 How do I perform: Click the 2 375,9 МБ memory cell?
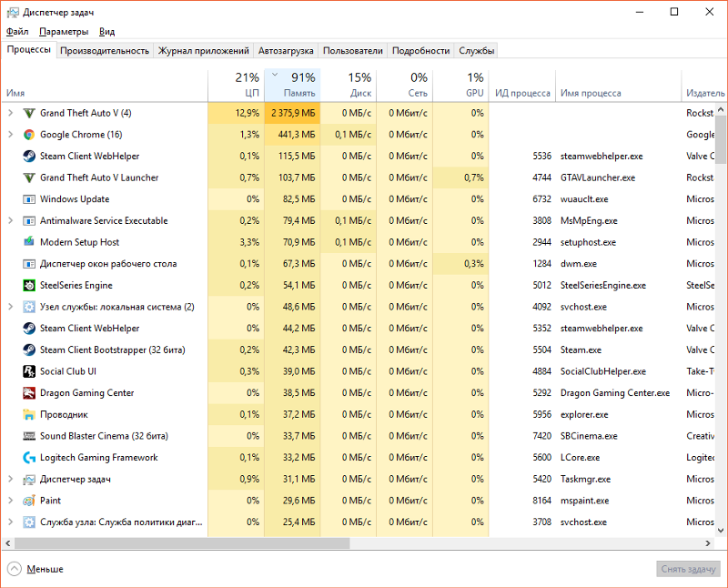[292, 113]
